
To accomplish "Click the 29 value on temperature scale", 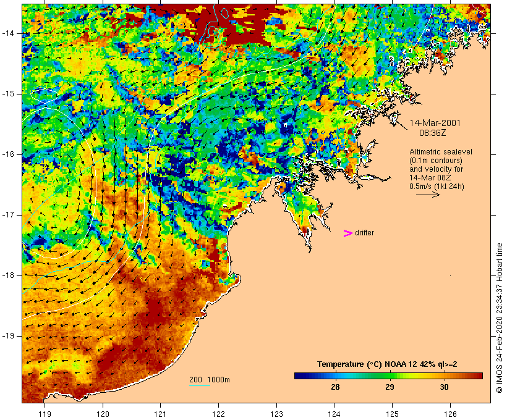I will click(390, 387).
